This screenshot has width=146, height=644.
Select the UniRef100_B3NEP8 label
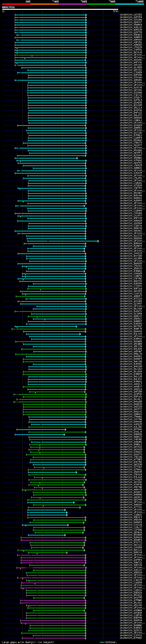pos(131,374)
